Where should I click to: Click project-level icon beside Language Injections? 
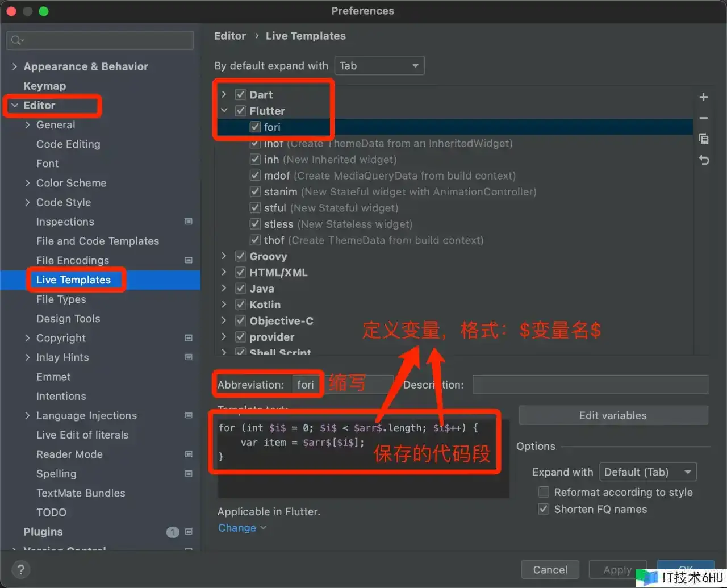point(189,415)
